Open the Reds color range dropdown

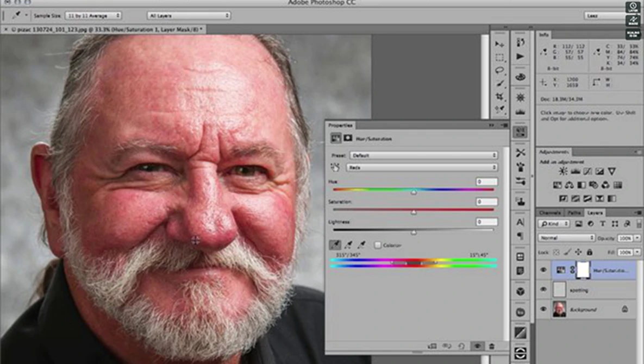tap(422, 167)
